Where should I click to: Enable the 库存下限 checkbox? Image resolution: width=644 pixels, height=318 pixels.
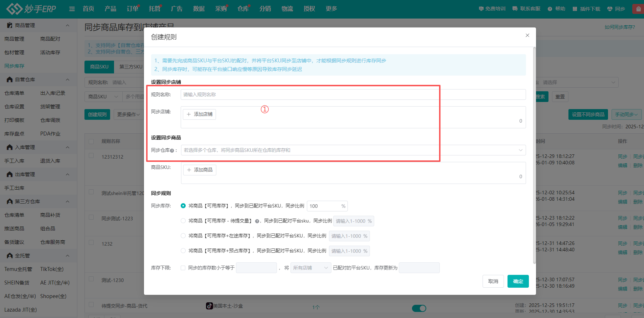tap(183, 268)
